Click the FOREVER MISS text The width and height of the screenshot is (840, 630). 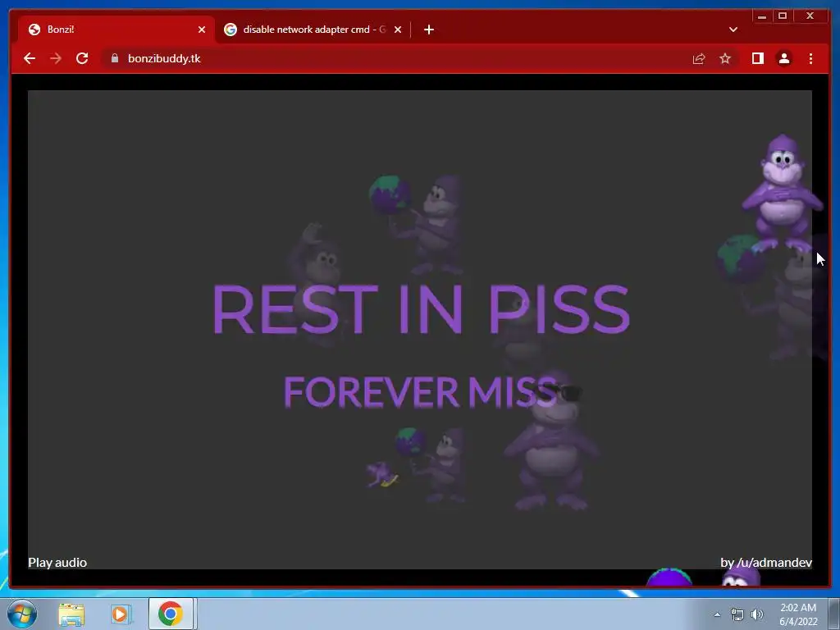(x=420, y=391)
